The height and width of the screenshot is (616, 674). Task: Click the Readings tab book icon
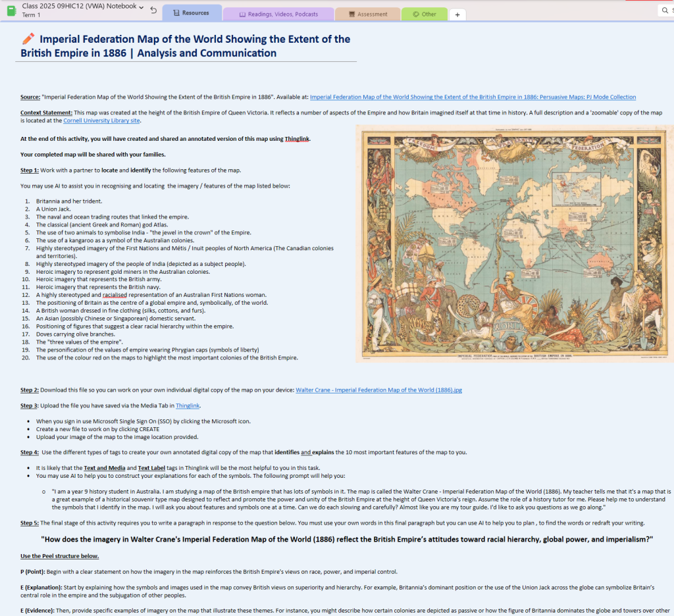click(x=242, y=14)
